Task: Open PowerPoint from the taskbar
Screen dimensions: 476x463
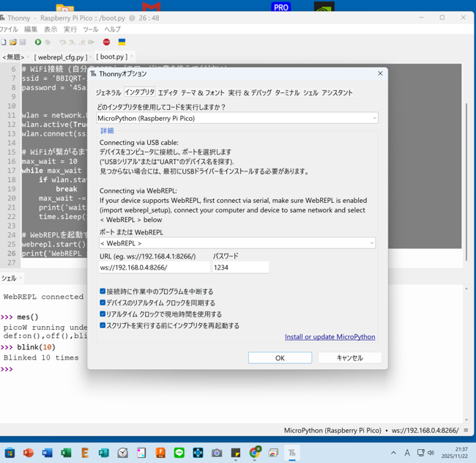Action: click(29, 453)
